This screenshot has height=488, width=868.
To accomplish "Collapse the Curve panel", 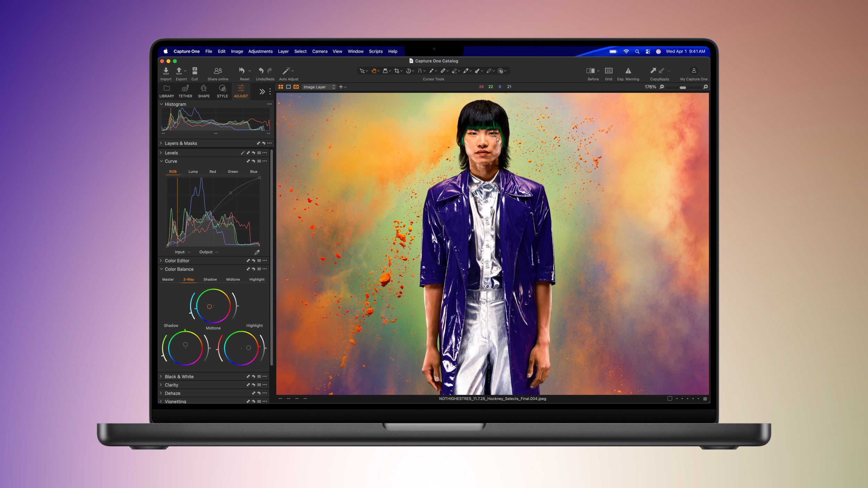I will (161, 161).
